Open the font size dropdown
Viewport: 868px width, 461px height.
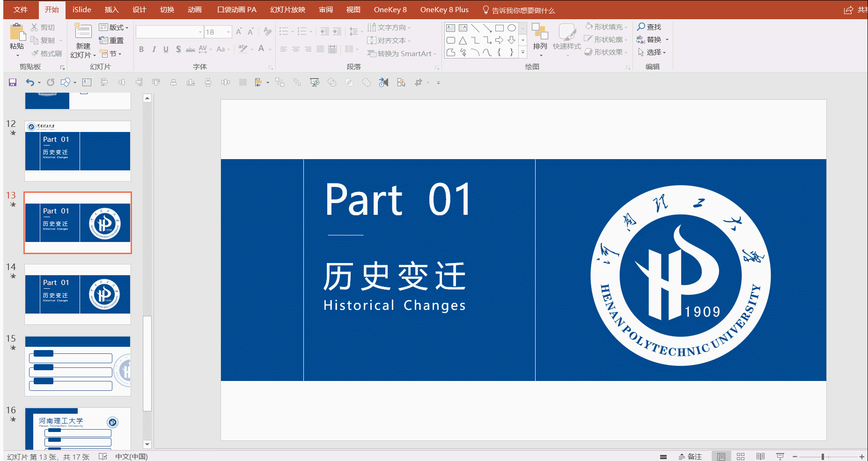click(228, 32)
